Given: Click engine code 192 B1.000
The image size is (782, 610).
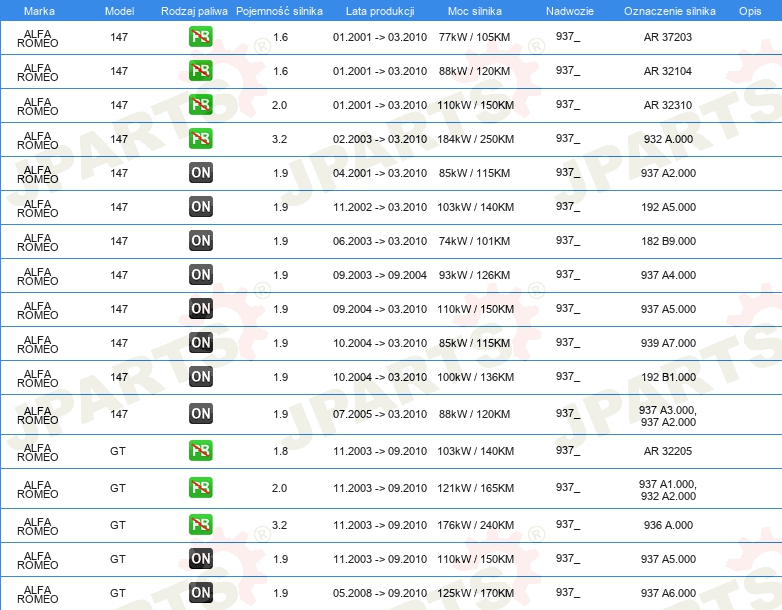Looking at the screenshot, I should [x=668, y=377].
